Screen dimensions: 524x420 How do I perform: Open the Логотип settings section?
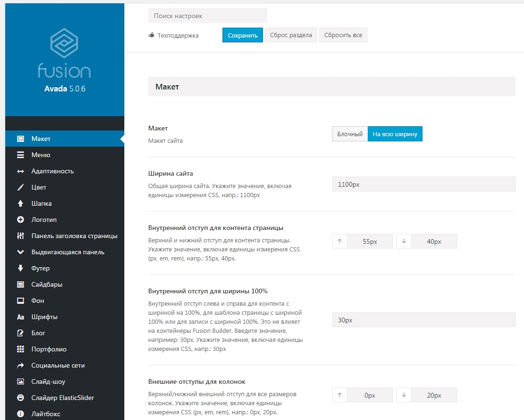coord(65,220)
